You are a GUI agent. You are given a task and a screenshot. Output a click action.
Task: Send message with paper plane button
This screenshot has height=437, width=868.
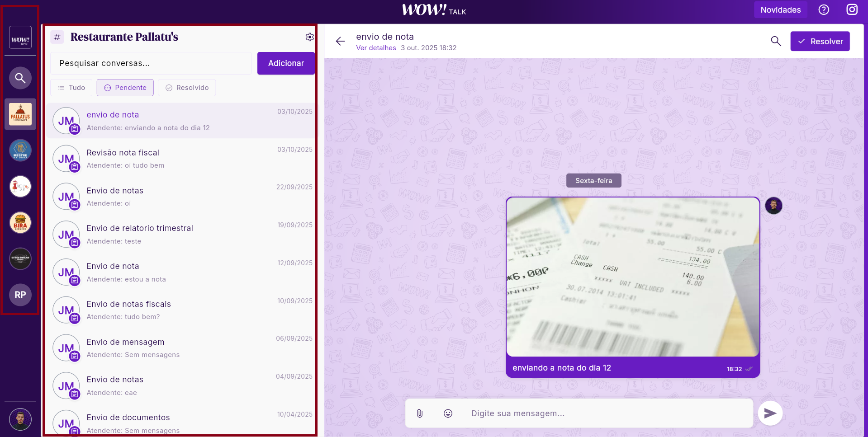point(770,413)
